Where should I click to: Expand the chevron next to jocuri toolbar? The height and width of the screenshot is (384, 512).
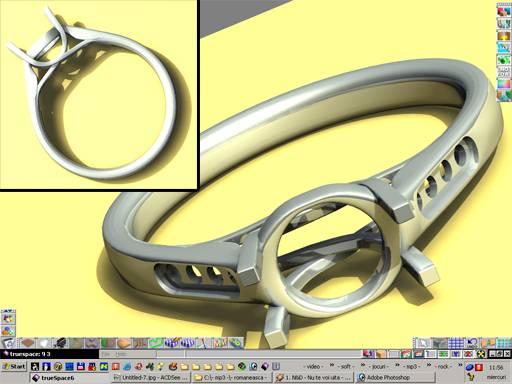click(397, 365)
